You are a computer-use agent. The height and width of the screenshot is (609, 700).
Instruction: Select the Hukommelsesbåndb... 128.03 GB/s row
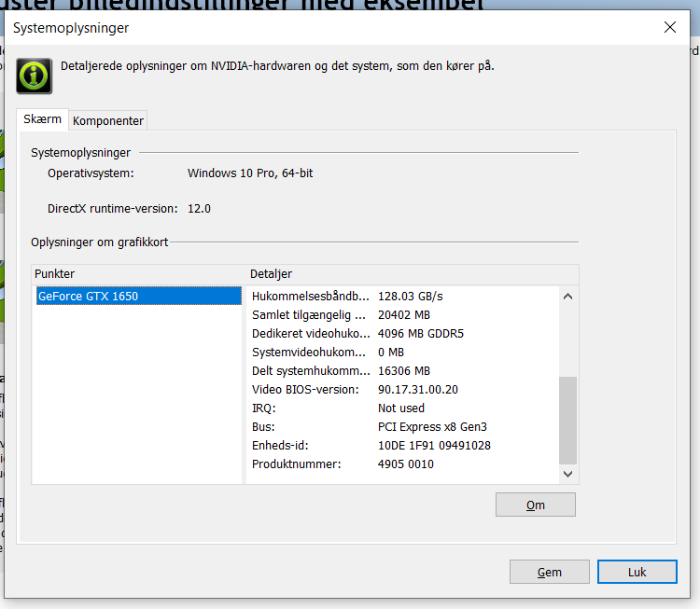pos(402,297)
